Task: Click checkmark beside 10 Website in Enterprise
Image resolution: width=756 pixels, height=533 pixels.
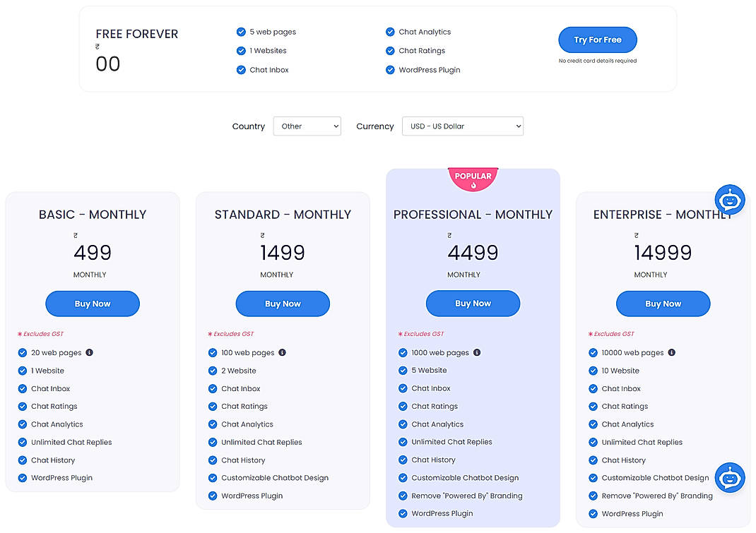Action: click(x=593, y=371)
